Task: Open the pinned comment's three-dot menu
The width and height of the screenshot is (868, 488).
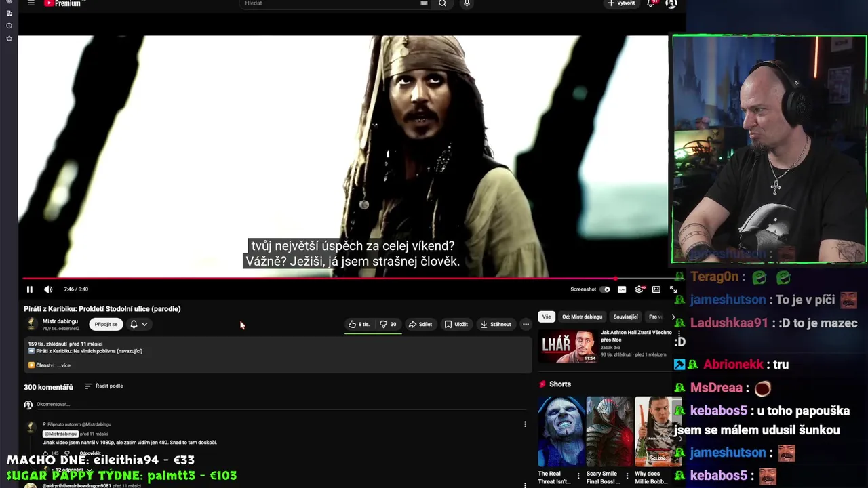Action: coord(525,424)
